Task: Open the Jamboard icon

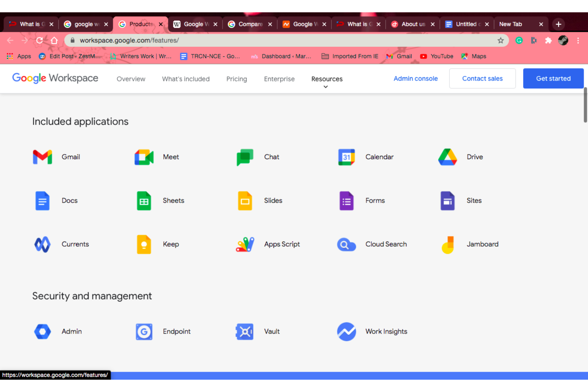Action: coord(447,244)
